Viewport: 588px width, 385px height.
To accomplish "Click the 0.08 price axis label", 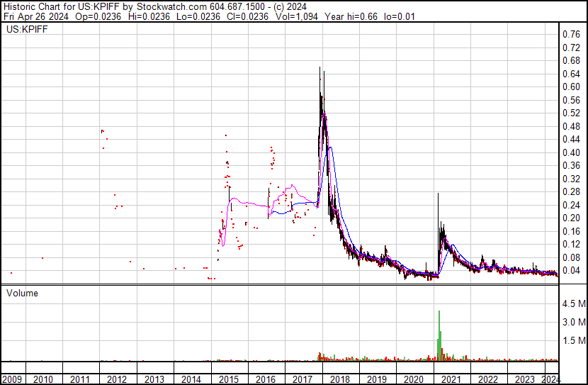I will click(572, 257).
